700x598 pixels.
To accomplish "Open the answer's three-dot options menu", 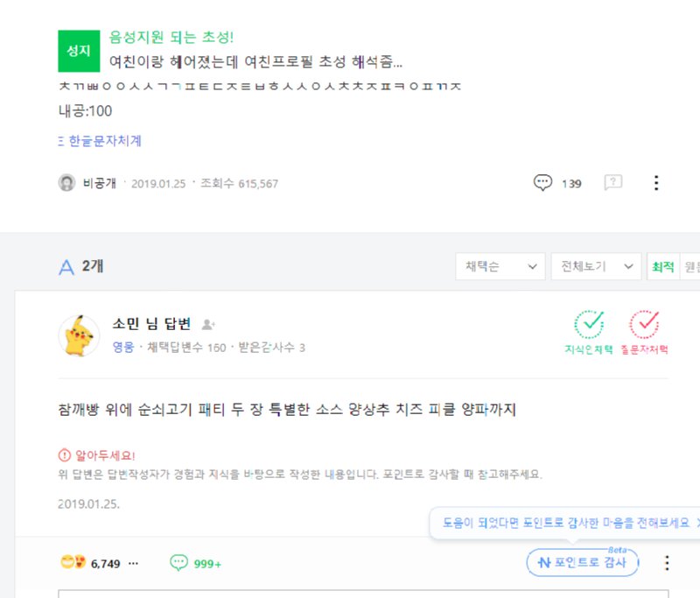I will (667, 563).
